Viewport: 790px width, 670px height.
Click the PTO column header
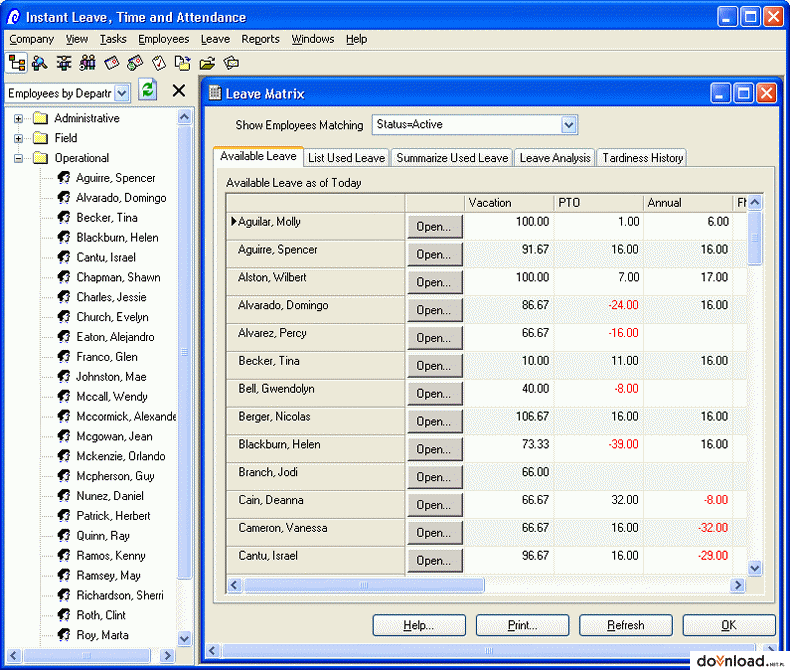click(x=599, y=203)
